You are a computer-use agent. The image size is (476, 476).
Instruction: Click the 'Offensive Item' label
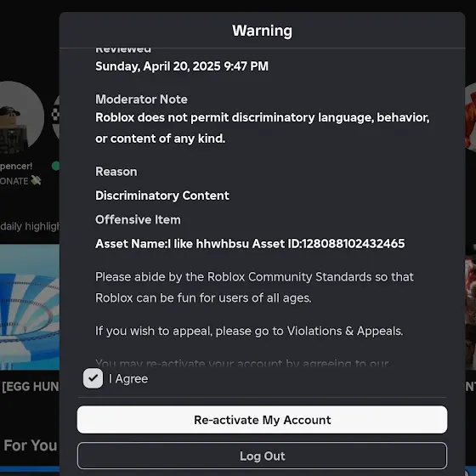(x=138, y=219)
